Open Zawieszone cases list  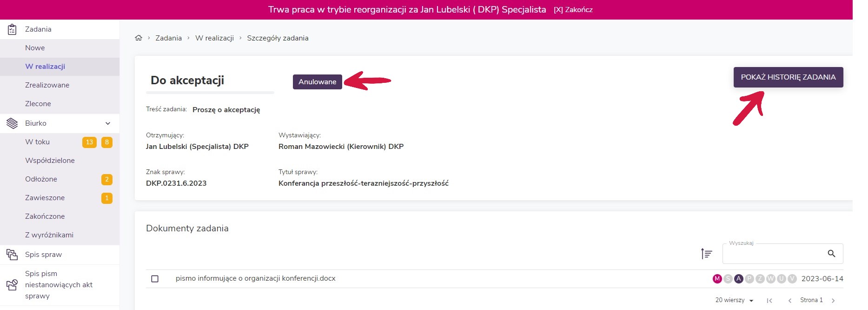(x=45, y=198)
